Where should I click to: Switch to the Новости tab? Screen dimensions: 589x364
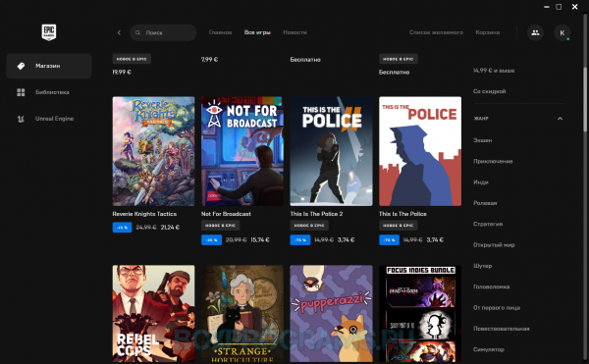[294, 32]
